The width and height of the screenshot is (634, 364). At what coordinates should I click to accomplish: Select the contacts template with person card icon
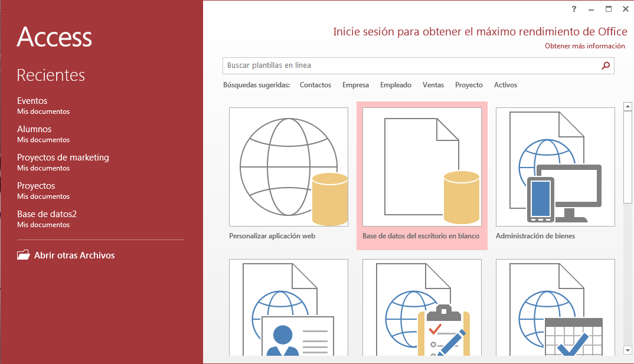(x=289, y=308)
